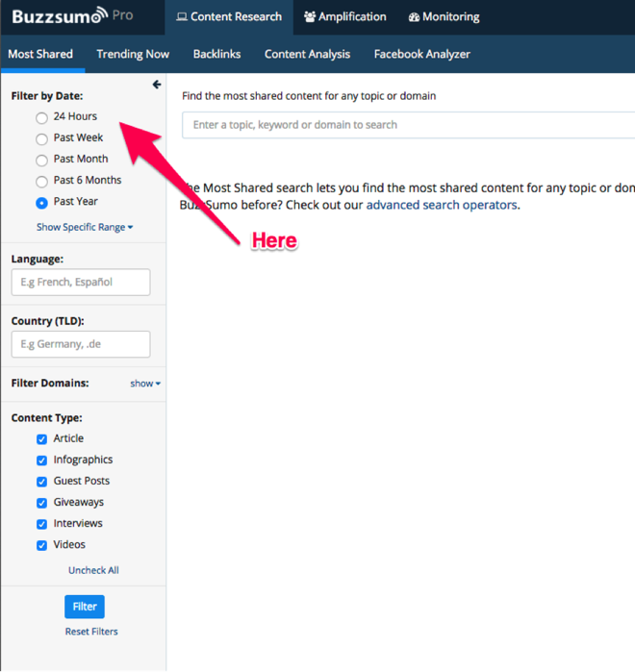Open the advanced search operators link
Screen dimensions: 635x672
(x=442, y=205)
